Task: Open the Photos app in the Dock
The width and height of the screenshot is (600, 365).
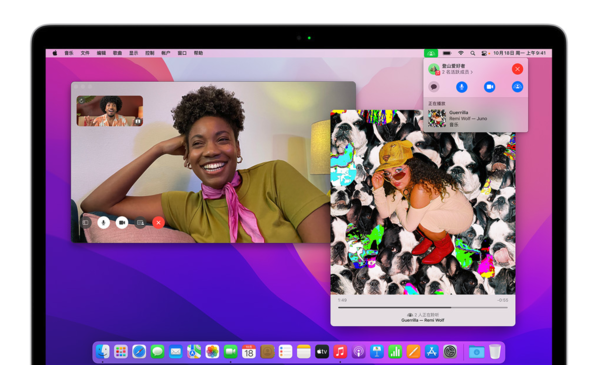Action: coord(212,351)
